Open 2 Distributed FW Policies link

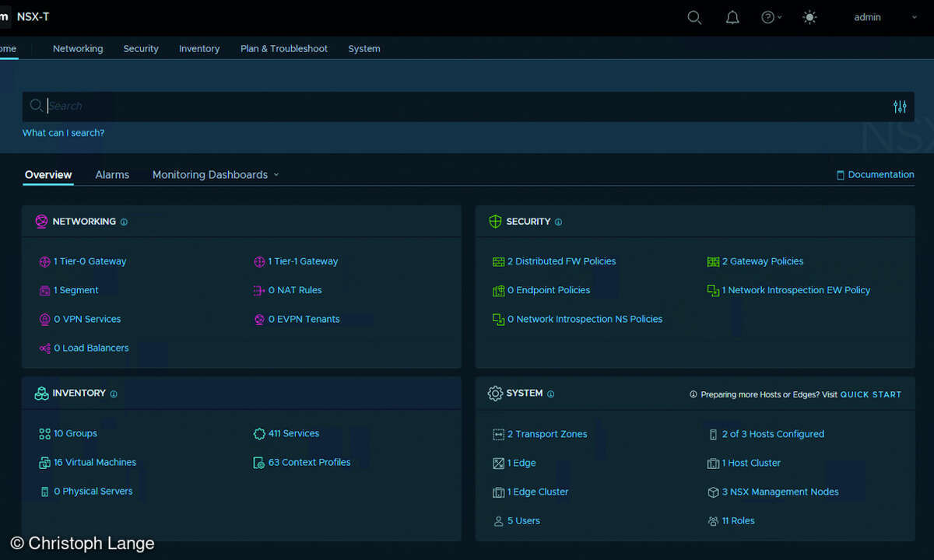tap(561, 261)
